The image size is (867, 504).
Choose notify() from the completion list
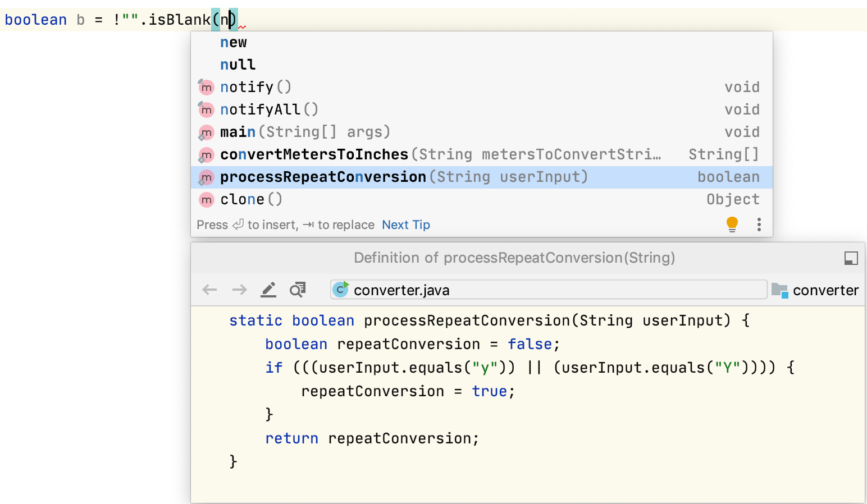[x=482, y=88]
